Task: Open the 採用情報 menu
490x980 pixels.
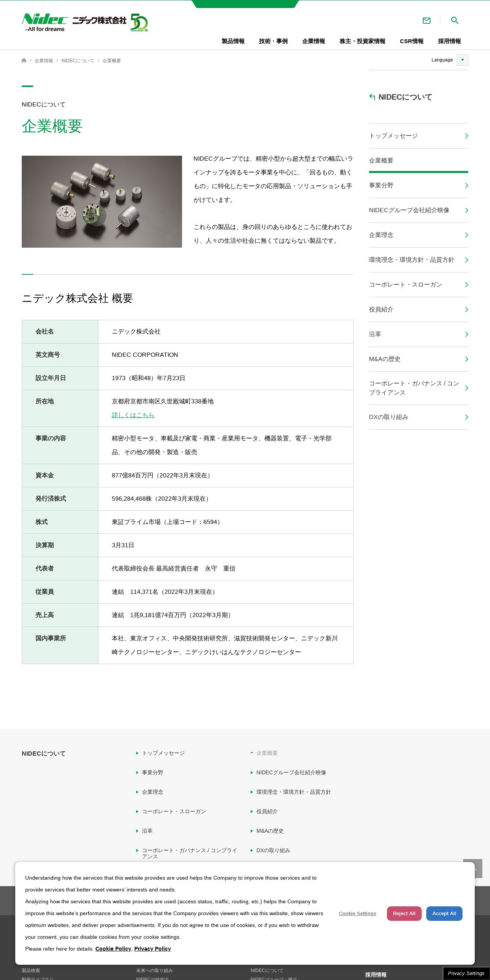Action: pos(450,41)
